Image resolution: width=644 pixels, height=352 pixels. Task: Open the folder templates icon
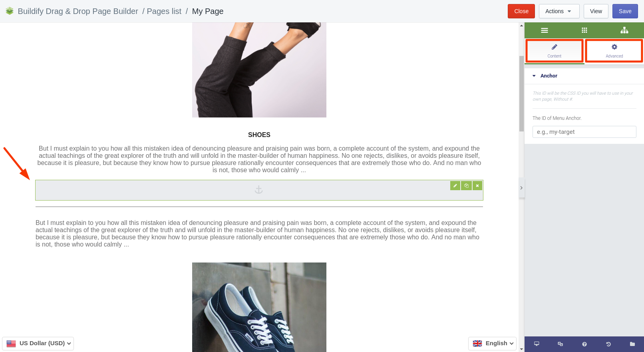pos(632,344)
